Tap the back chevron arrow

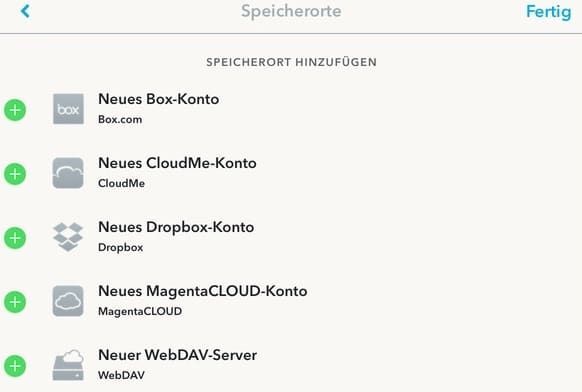(25, 11)
